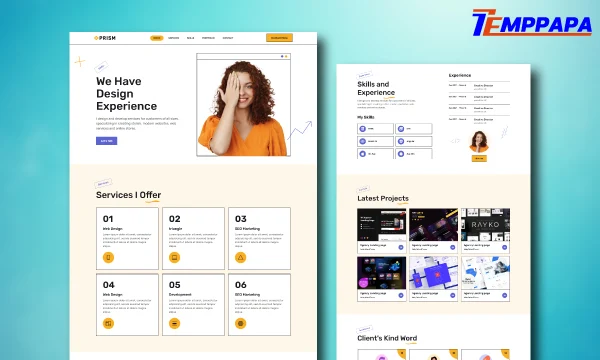Click the layout icon in service card 04
Screen dimensions: 600x360
click(108, 323)
